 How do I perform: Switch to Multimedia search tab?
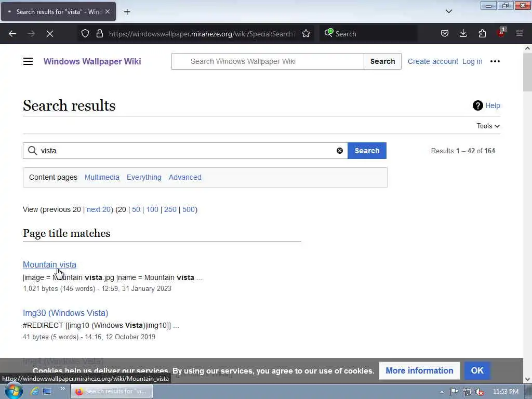click(x=102, y=177)
